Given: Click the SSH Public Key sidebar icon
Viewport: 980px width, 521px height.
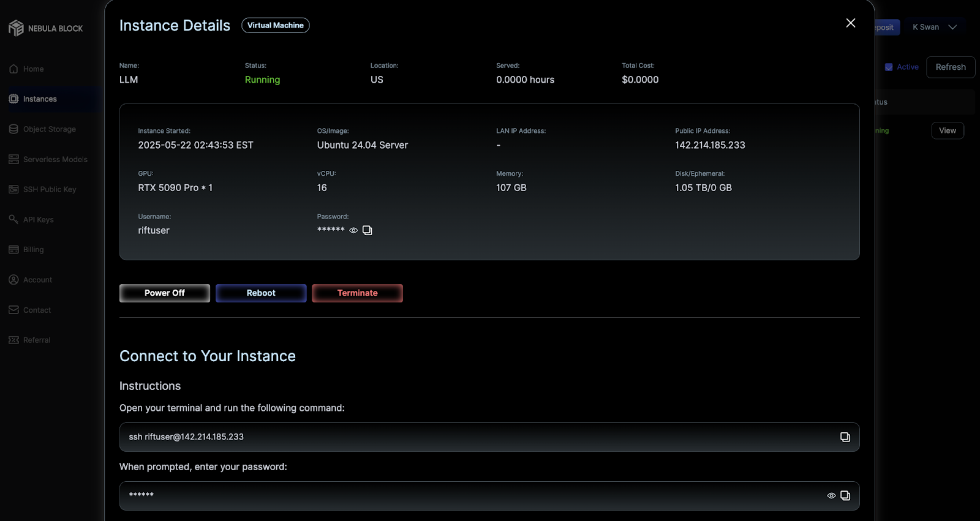Looking at the screenshot, I should point(13,189).
